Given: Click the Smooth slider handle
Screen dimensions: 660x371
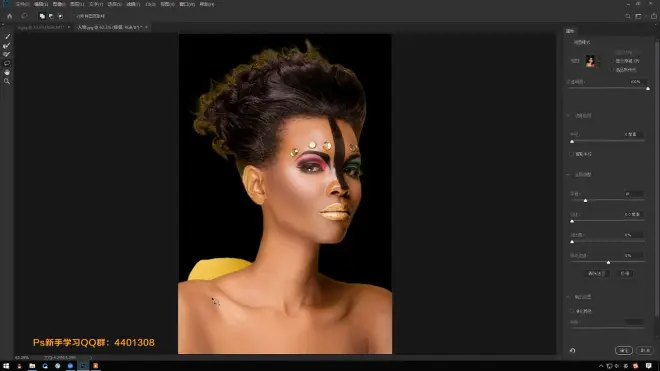Looking at the screenshot, I should point(585,200).
